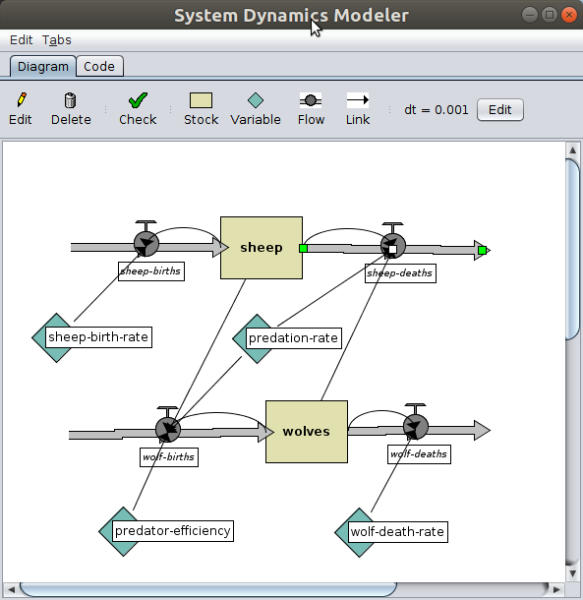The height and width of the screenshot is (600, 583).
Task: Open the Edit menu
Action: coord(21,40)
